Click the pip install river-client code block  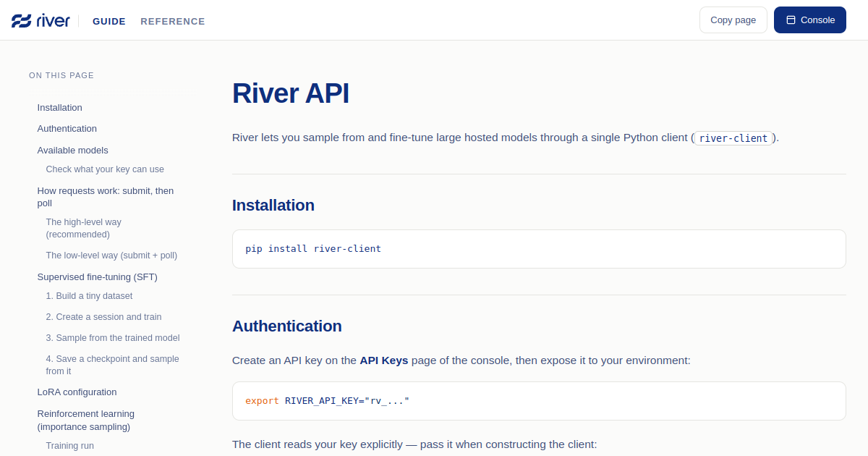(x=539, y=249)
